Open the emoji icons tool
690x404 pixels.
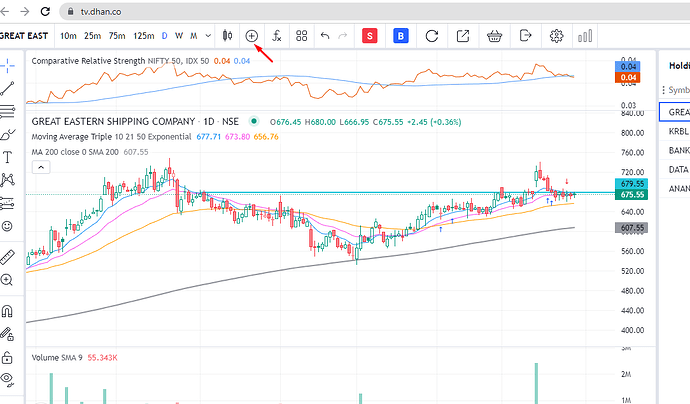coord(7,226)
